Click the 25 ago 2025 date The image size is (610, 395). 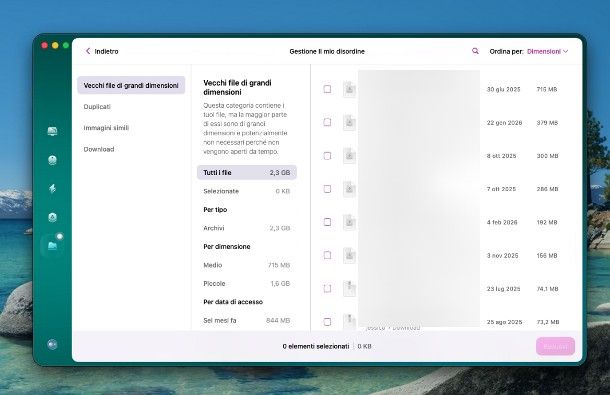[504, 322]
